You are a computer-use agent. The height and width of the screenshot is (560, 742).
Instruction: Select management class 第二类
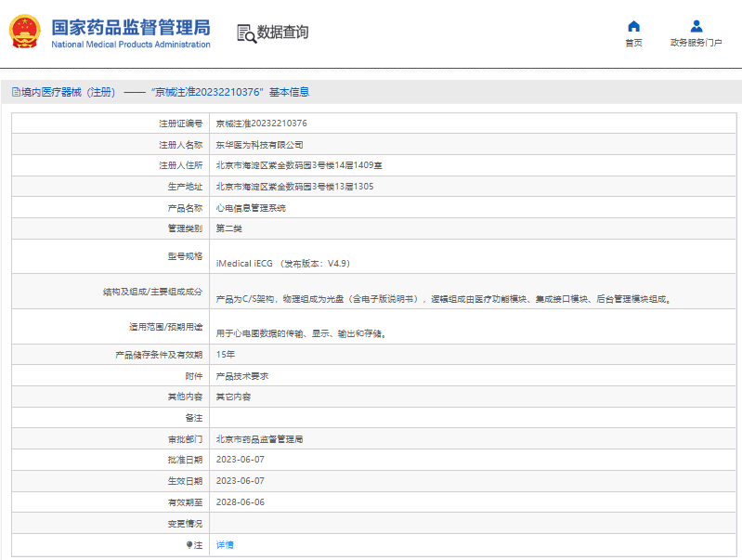229,228
